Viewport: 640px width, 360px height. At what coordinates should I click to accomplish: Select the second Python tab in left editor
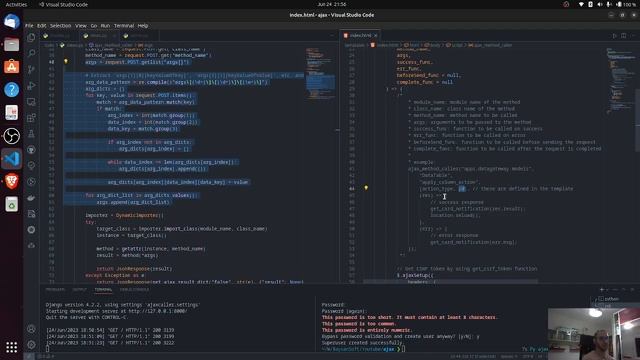click(x=98, y=36)
